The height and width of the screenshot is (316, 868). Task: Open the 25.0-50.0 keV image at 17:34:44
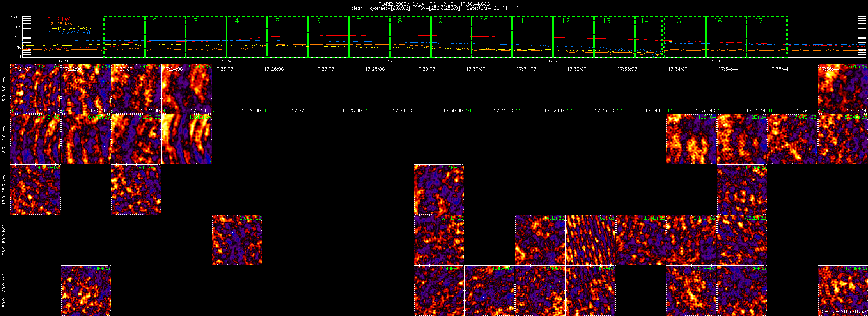pyautogui.click(x=742, y=240)
